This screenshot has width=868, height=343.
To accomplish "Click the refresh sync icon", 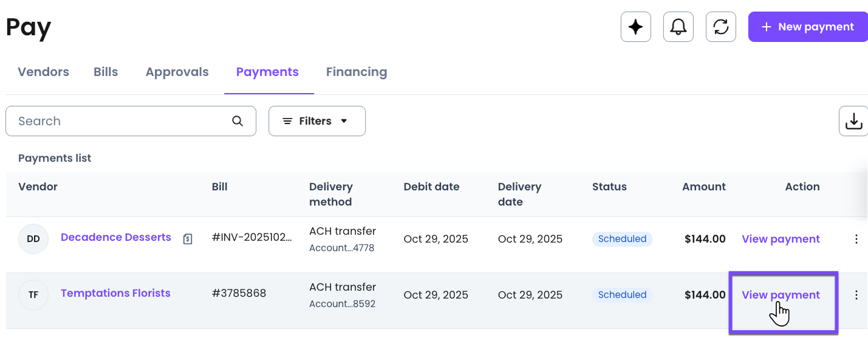I will [720, 27].
